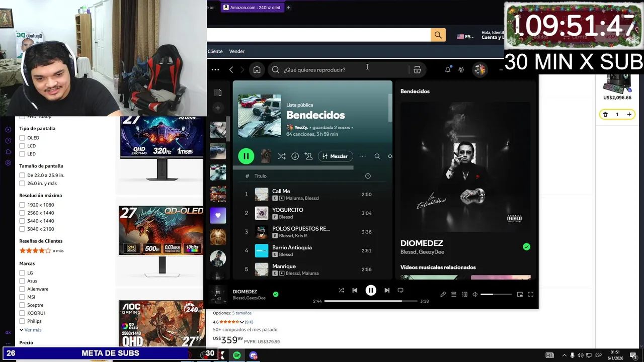Open playlist owner YezZy. link
The image size is (644, 362).
click(x=301, y=128)
